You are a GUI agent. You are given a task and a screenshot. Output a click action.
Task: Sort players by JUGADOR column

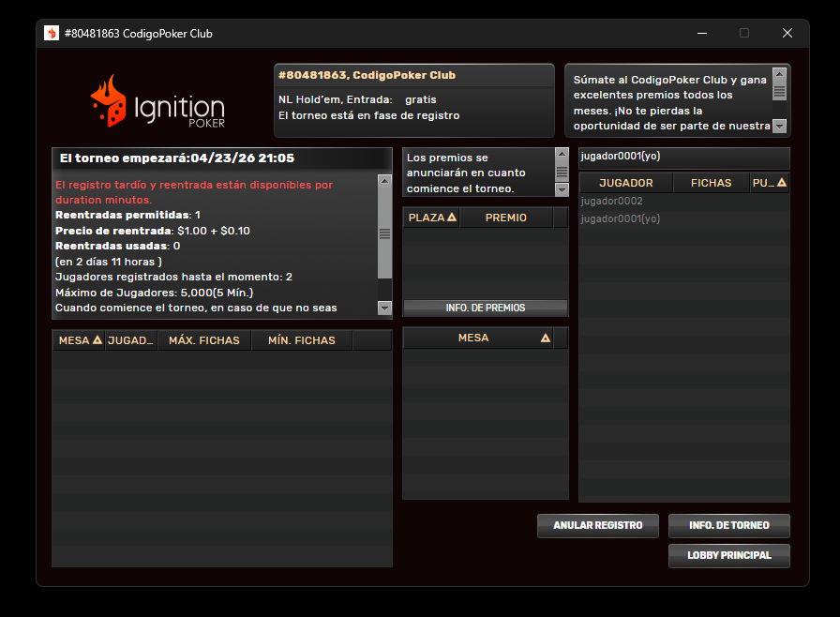(x=625, y=183)
